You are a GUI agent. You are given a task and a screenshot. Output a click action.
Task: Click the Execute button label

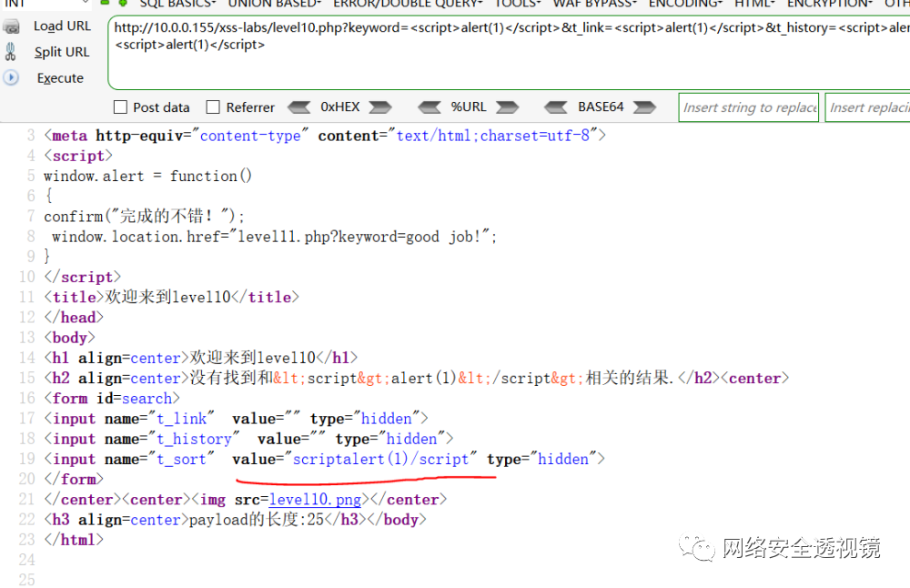pos(60,78)
